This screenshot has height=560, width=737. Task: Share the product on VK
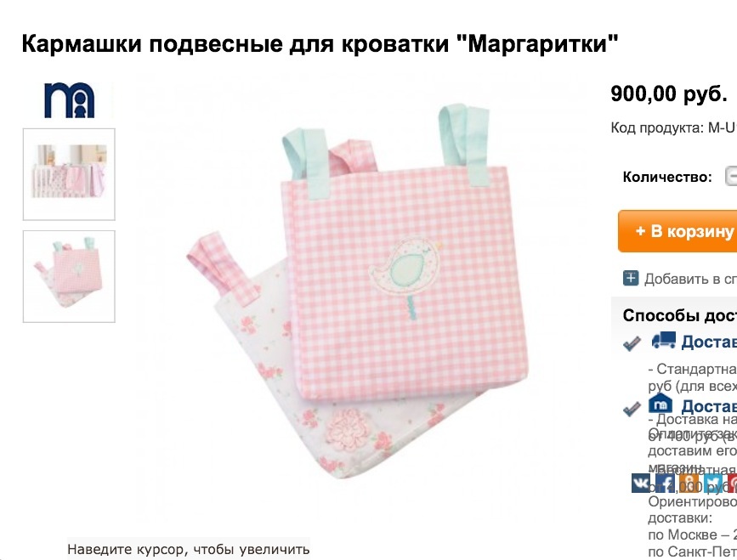641,483
